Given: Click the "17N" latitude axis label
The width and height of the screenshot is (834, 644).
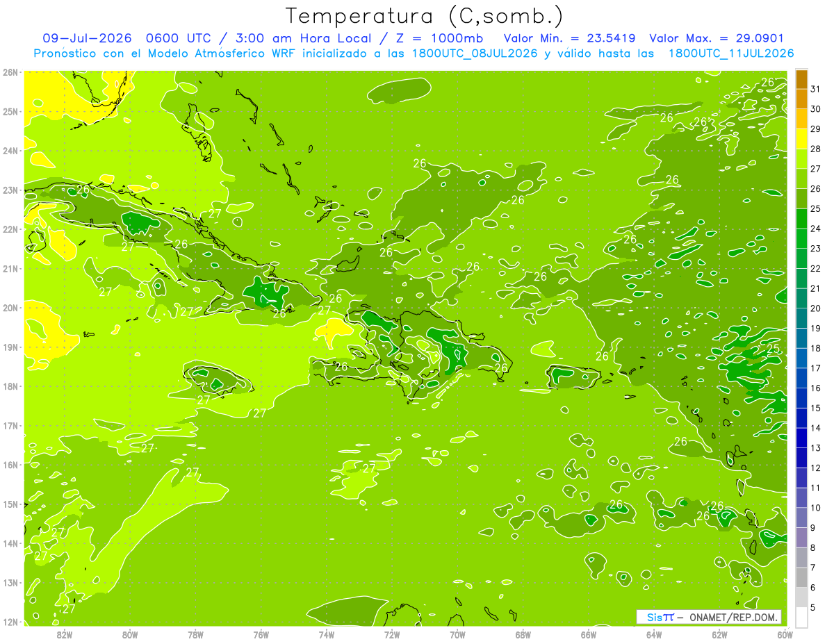Looking at the screenshot, I should pyautogui.click(x=10, y=425).
